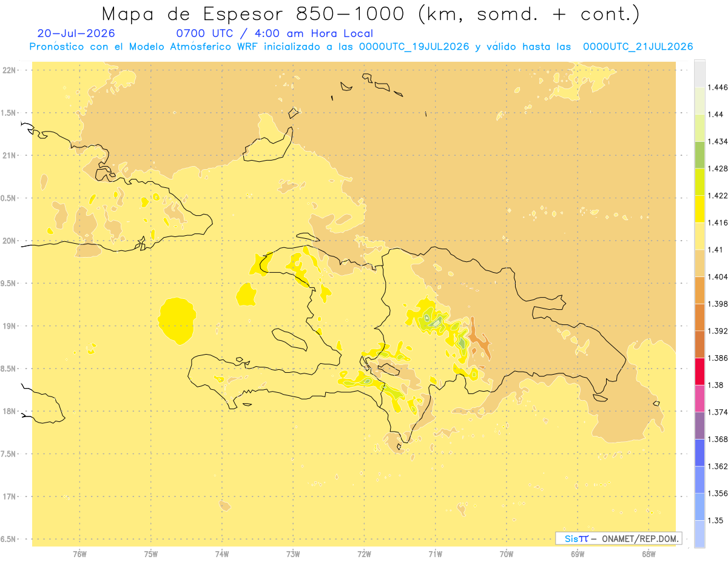728x562 pixels.
Task: Select the '74W' longitude label
Action: coord(222,554)
